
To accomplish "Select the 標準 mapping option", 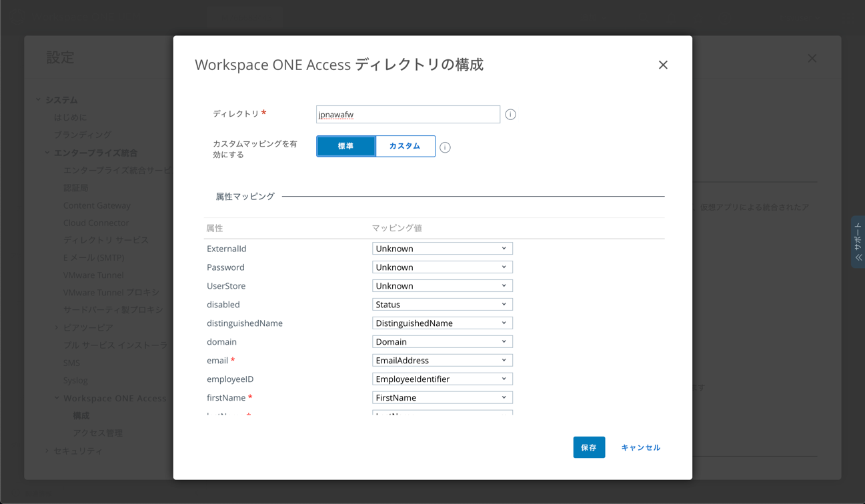I will pyautogui.click(x=346, y=146).
